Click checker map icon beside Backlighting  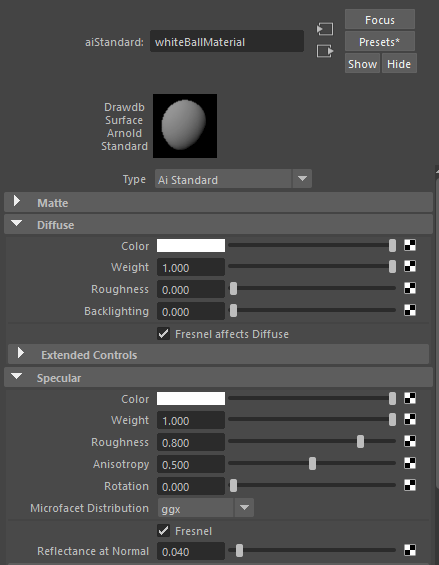click(x=410, y=310)
